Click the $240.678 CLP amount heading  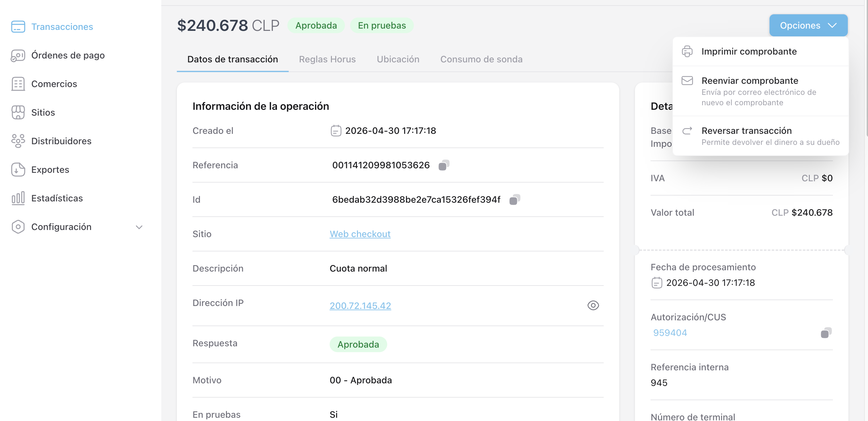point(229,26)
